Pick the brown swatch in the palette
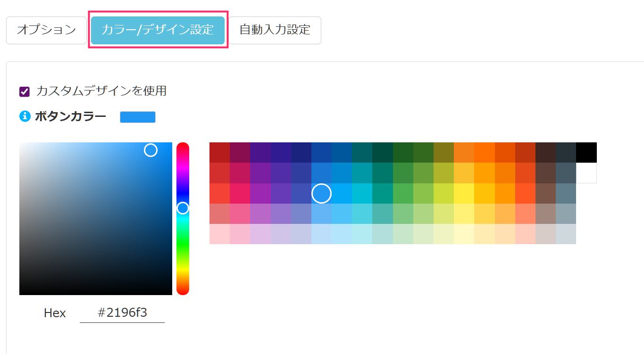The width and height of the screenshot is (644, 354). click(x=545, y=193)
